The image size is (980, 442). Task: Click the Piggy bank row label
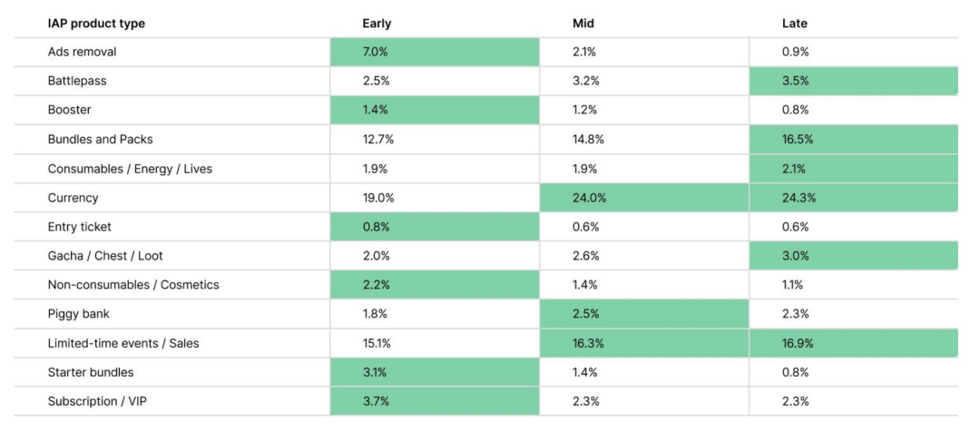coord(79,314)
